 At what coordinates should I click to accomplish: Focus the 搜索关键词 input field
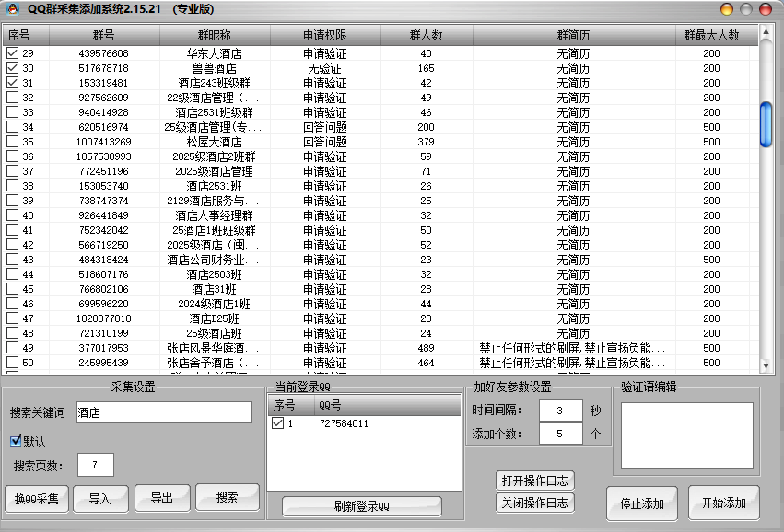(x=163, y=413)
